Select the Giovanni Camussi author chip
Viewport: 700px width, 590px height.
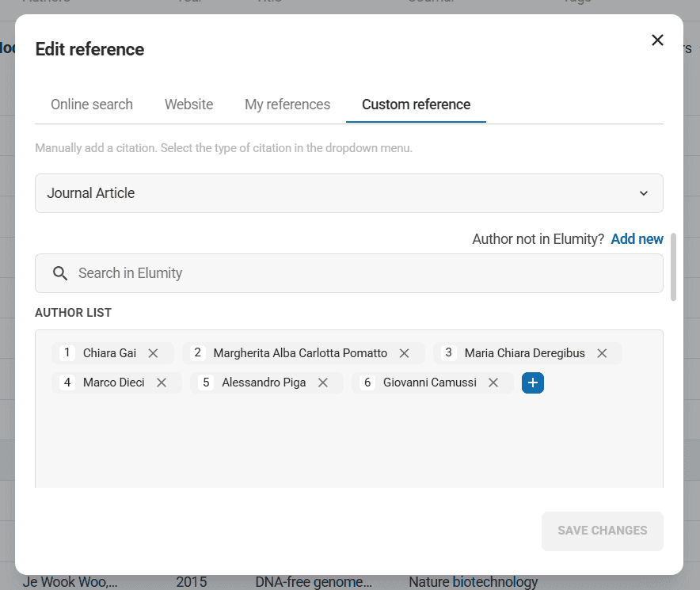point(429,383)
